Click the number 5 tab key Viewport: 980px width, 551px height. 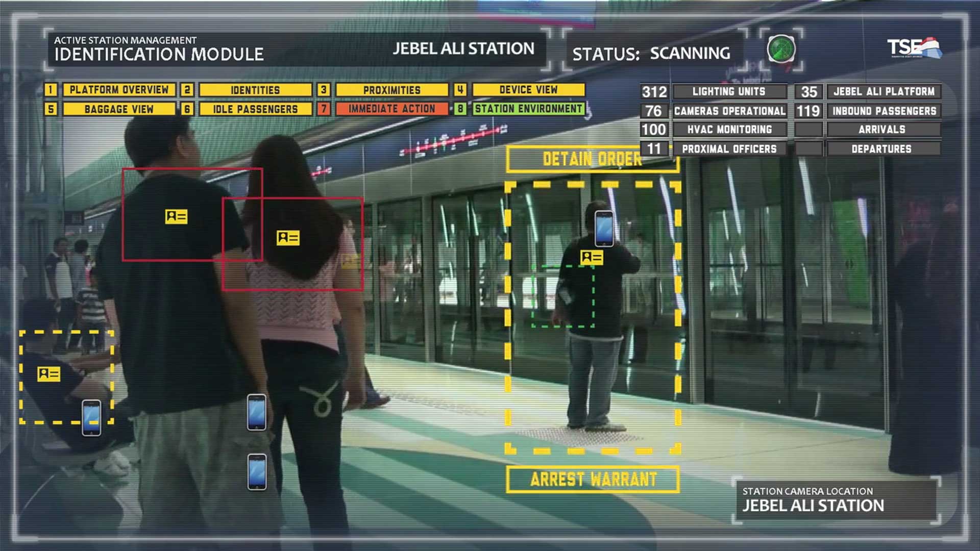51,109
